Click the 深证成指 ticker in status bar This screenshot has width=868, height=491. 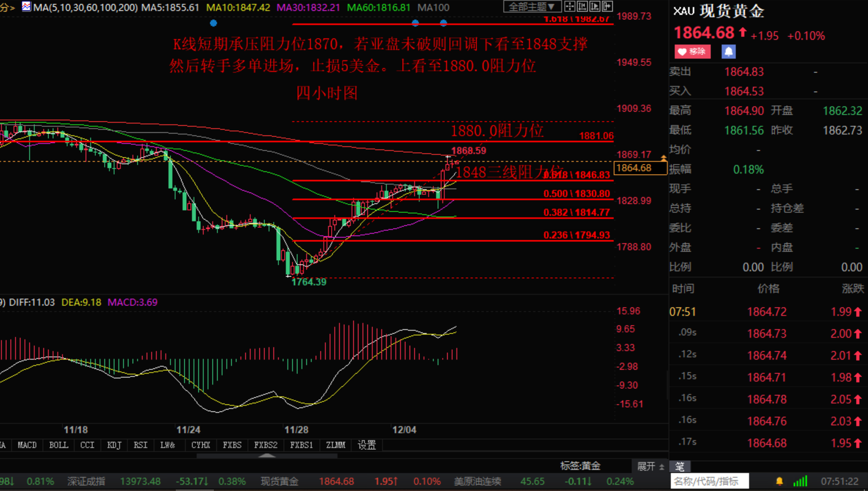coord(86,481)
